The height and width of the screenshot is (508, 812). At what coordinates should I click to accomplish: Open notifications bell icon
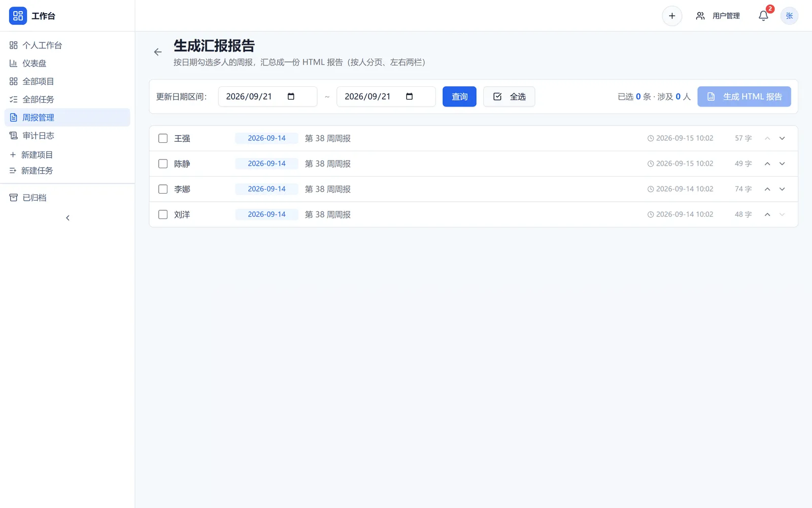[763, 16]
